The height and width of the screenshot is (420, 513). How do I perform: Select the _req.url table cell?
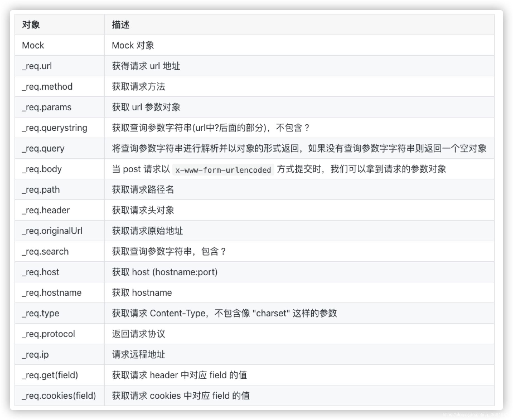37,66
